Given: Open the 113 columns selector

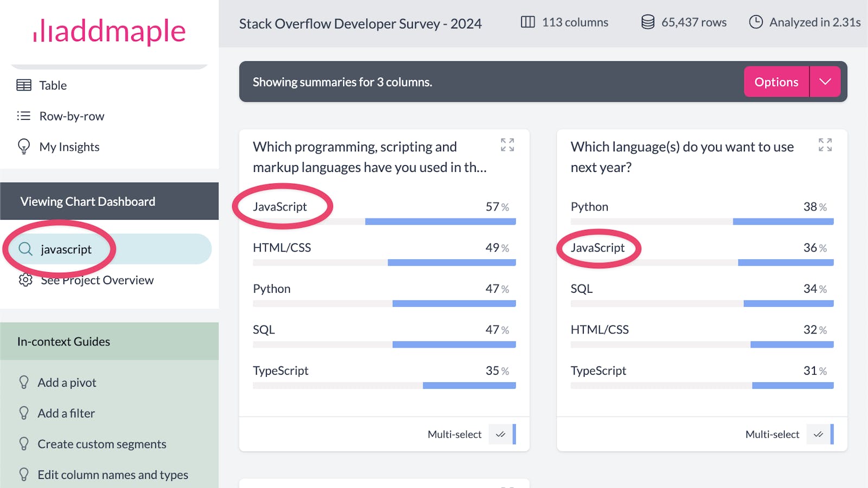Looking at the screenshot, I should 565,22.
